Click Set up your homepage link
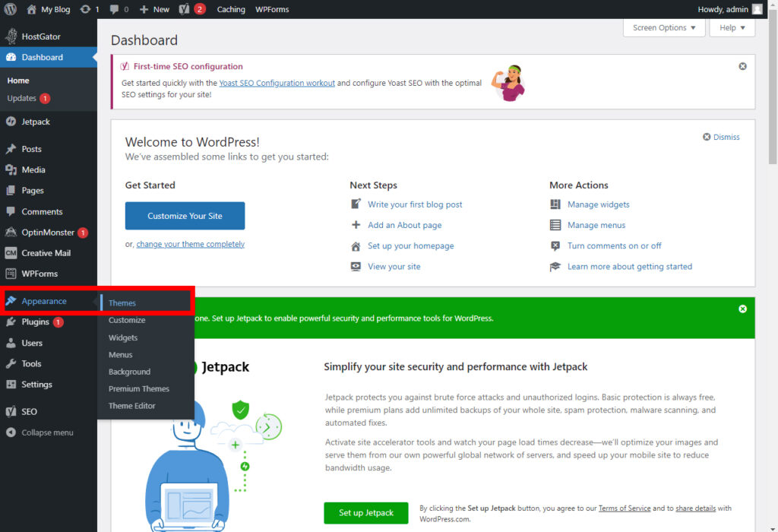778x532 pixels. 411,245
